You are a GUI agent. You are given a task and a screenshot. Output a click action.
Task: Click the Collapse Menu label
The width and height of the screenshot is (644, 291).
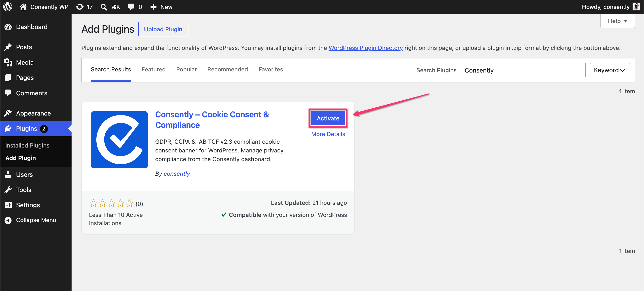tap(36, 220)
